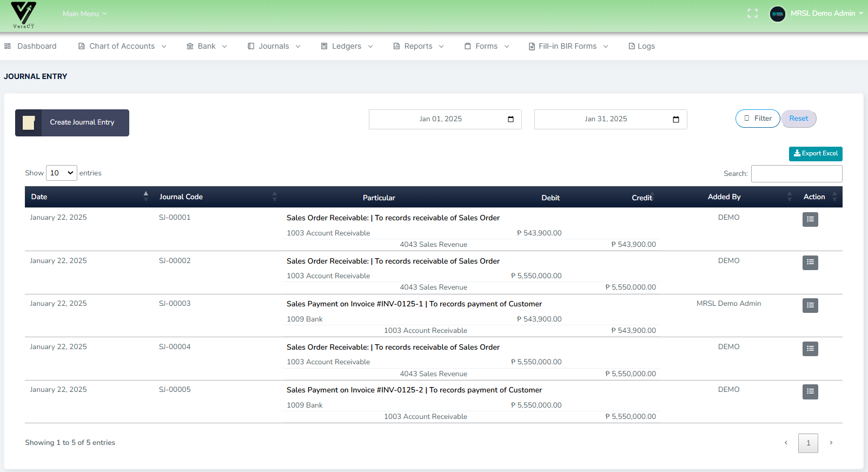
Task: Click the MRSL Demo Admin avatar
Action: coord(777,14)
